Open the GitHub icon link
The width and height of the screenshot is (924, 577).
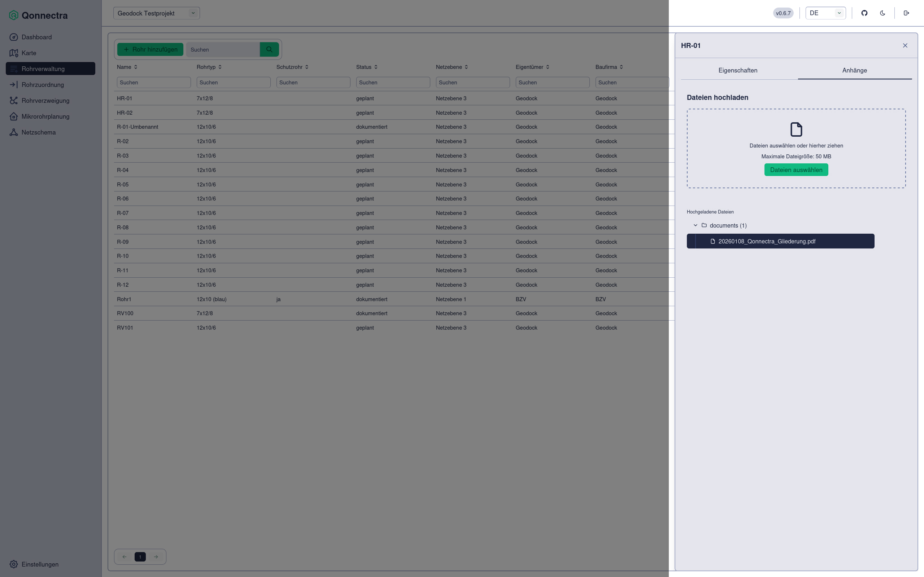[864, 13]
